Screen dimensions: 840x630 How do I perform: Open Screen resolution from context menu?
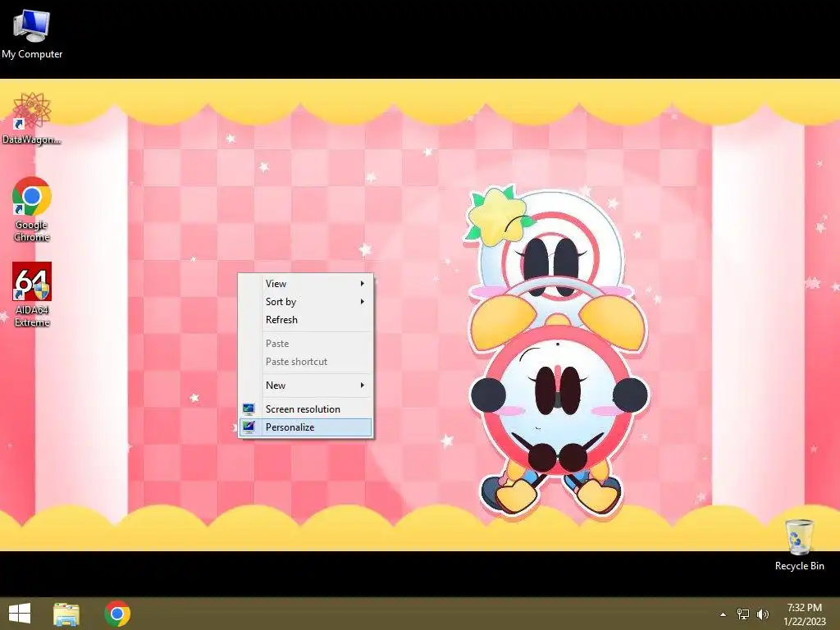point(305,409)
